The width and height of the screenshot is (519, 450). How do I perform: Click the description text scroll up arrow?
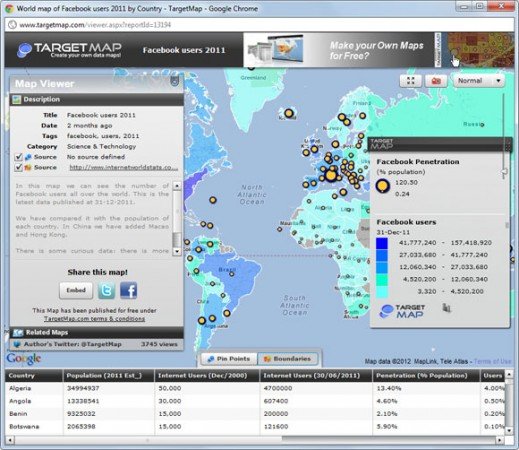[177, 186]
